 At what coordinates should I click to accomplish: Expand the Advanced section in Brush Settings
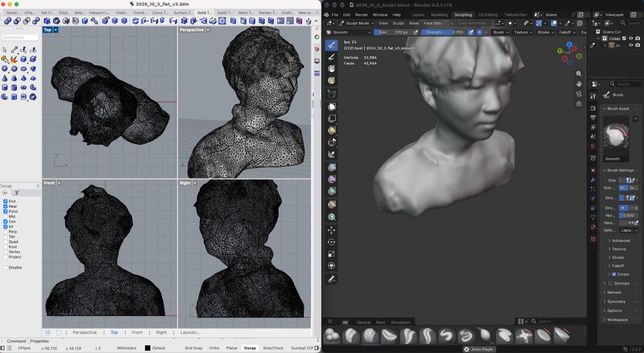pos(621,240)
